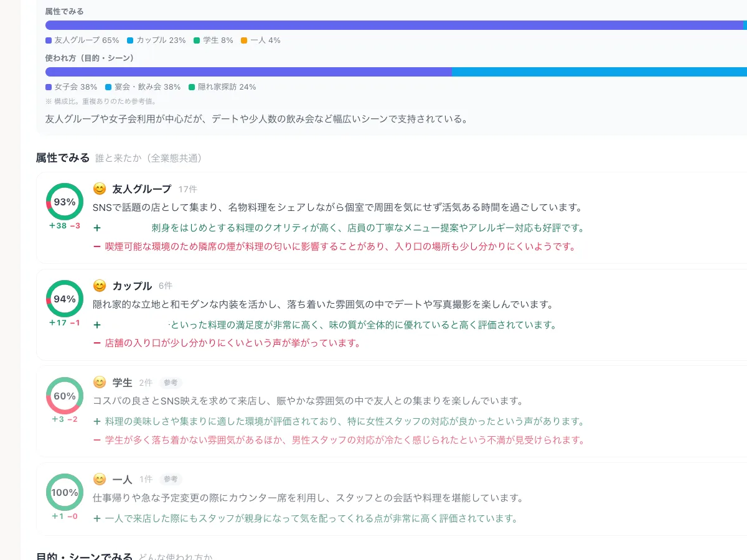The image size is (747, 560).
Task: Open the カップル card title
Action: point(132,286)
